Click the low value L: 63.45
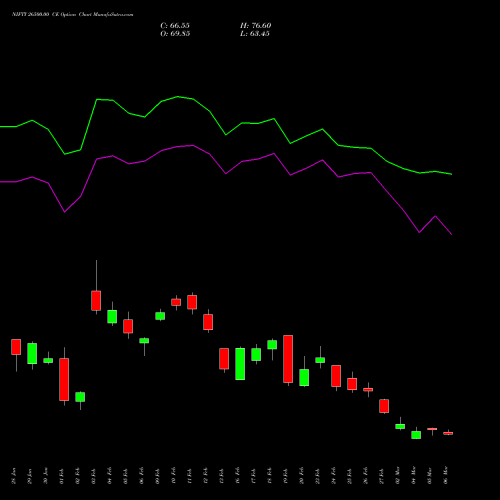 pyautogui.click(x=255, y=33)
